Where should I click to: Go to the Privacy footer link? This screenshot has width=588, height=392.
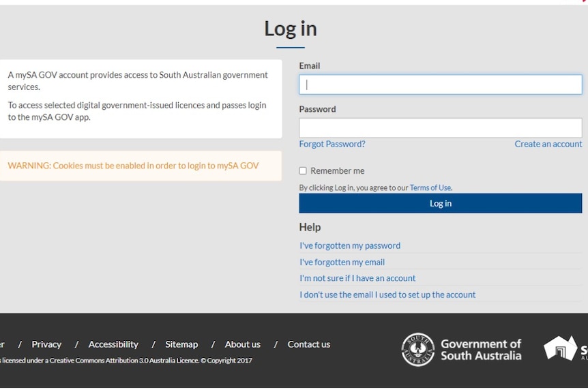pos(46,344)
